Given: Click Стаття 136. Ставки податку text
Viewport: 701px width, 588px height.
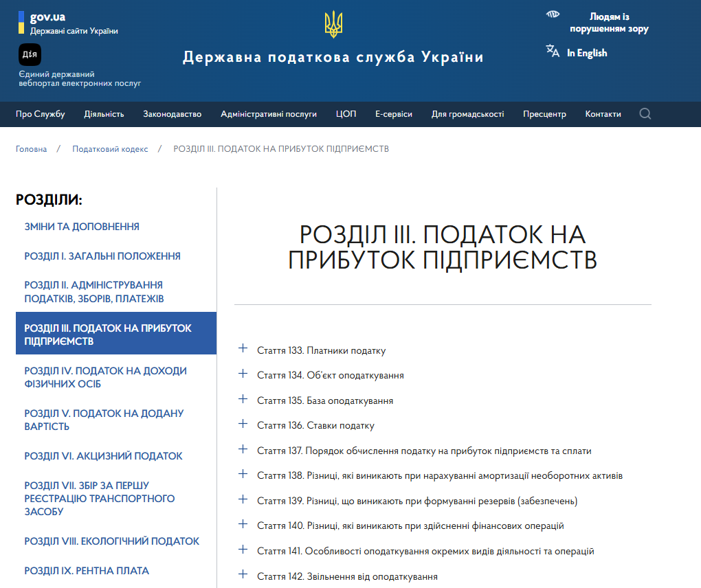Looking at the screenshot, I should [315, 425].
